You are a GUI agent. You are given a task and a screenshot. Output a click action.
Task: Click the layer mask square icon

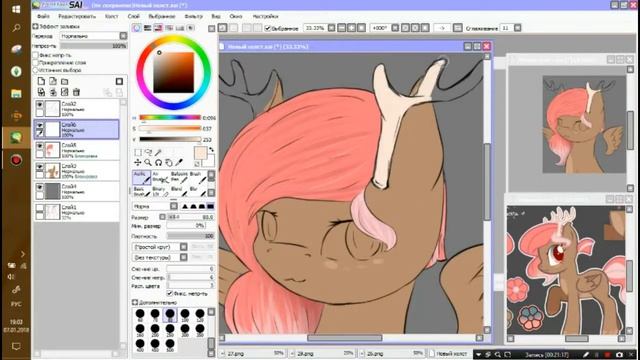tap(119, 81)
